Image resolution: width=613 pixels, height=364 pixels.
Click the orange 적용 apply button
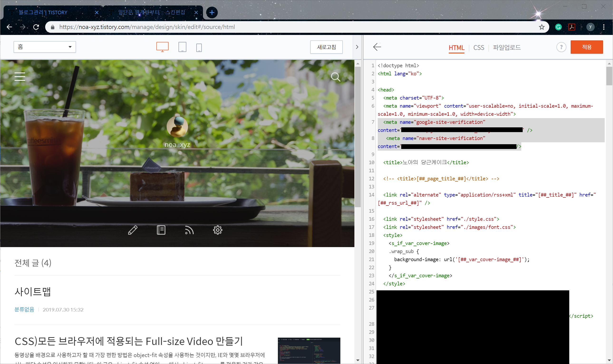587,47
